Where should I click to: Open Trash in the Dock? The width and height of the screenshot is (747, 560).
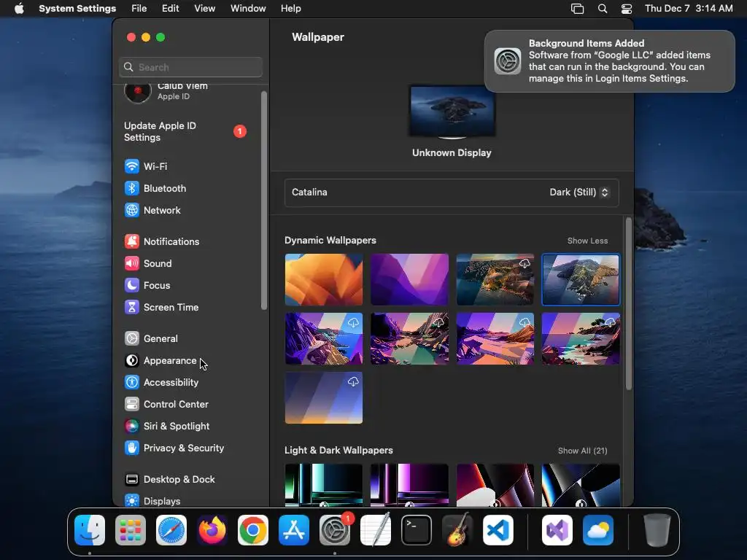657,530
